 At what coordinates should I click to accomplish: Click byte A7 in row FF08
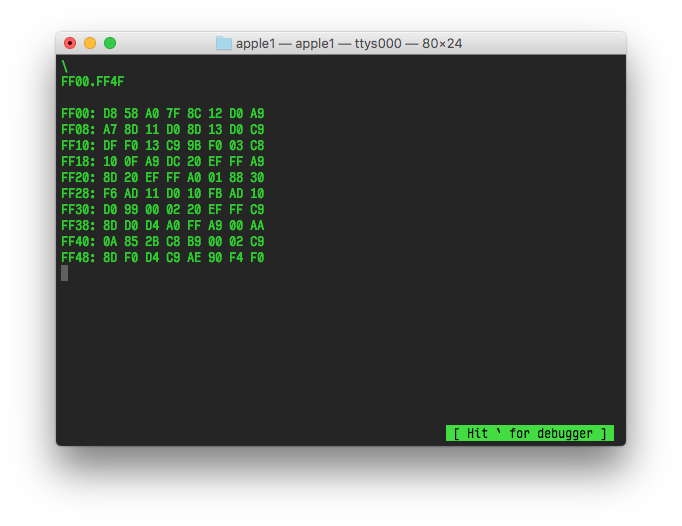coord(110,130)
